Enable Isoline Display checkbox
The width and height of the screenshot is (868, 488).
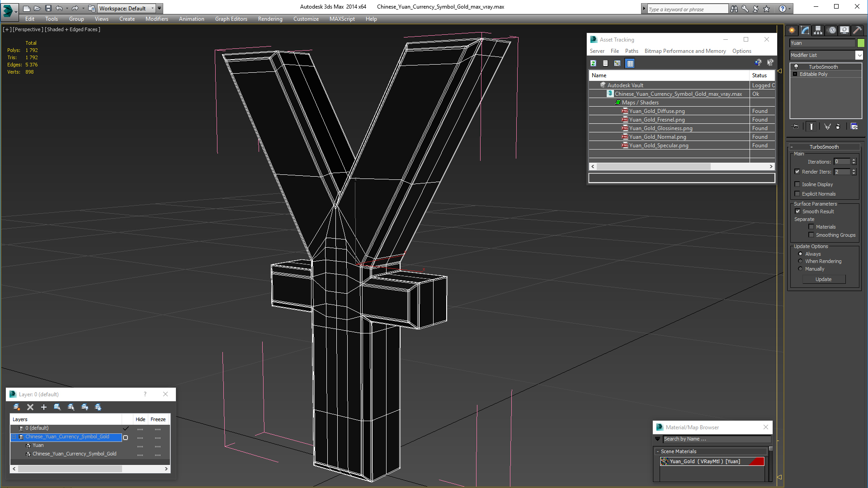[797, 184]
